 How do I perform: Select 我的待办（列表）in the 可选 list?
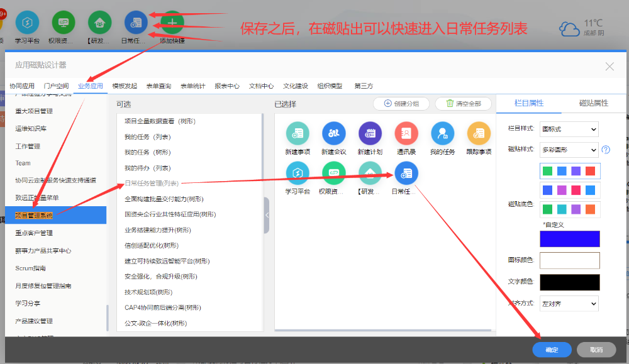148,168
